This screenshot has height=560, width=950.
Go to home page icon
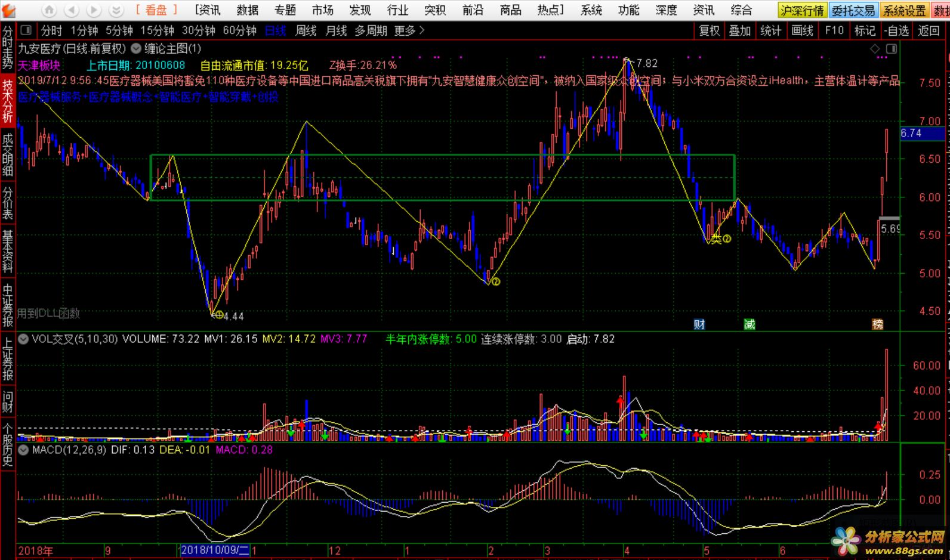50,10
